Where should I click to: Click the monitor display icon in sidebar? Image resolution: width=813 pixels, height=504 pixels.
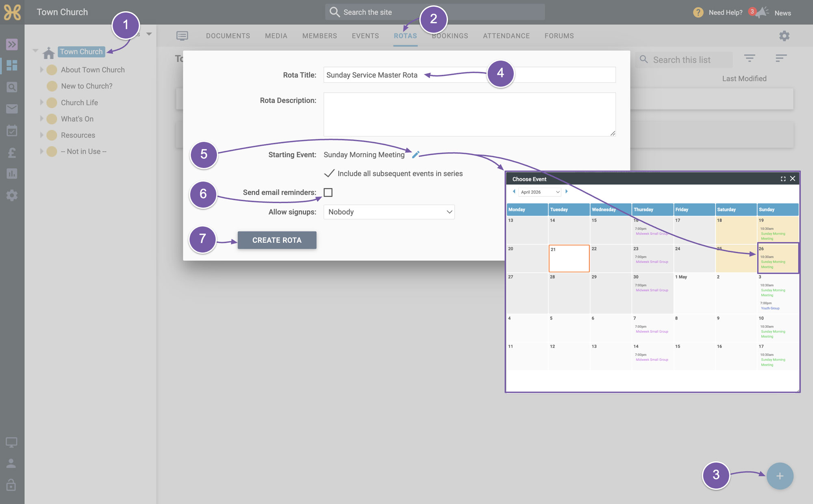(x=11, y=442)
